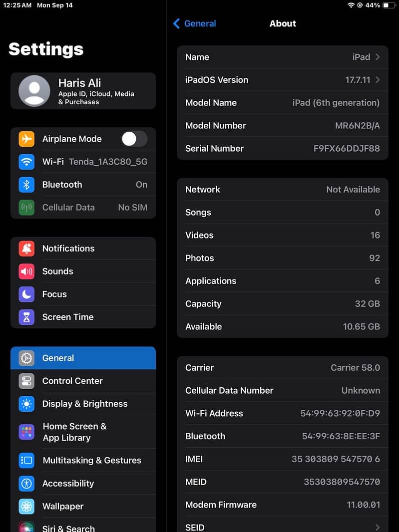Expand the Name row chevron

(x=377, y=57)
